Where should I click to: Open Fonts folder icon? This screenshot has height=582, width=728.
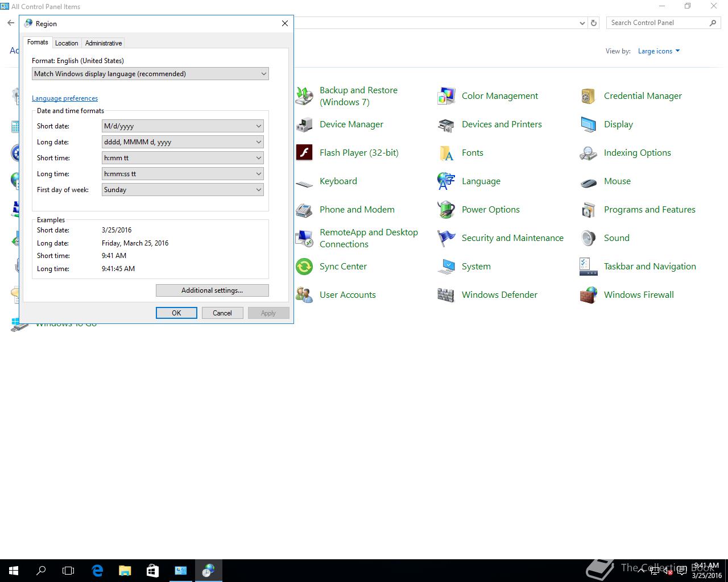click(446, 153)
